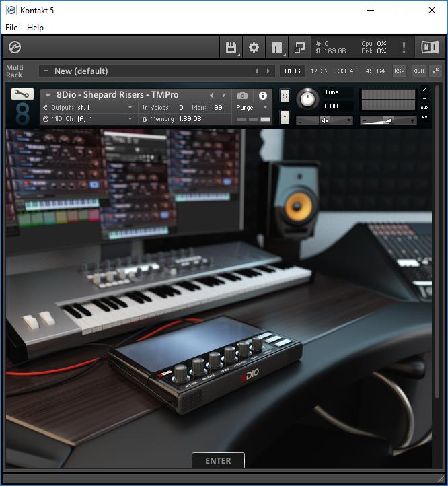Image resolution: width=448 pixels, height=486 pixels.
Task: Toggle the PV performance view button
Action: click(424, 117)
